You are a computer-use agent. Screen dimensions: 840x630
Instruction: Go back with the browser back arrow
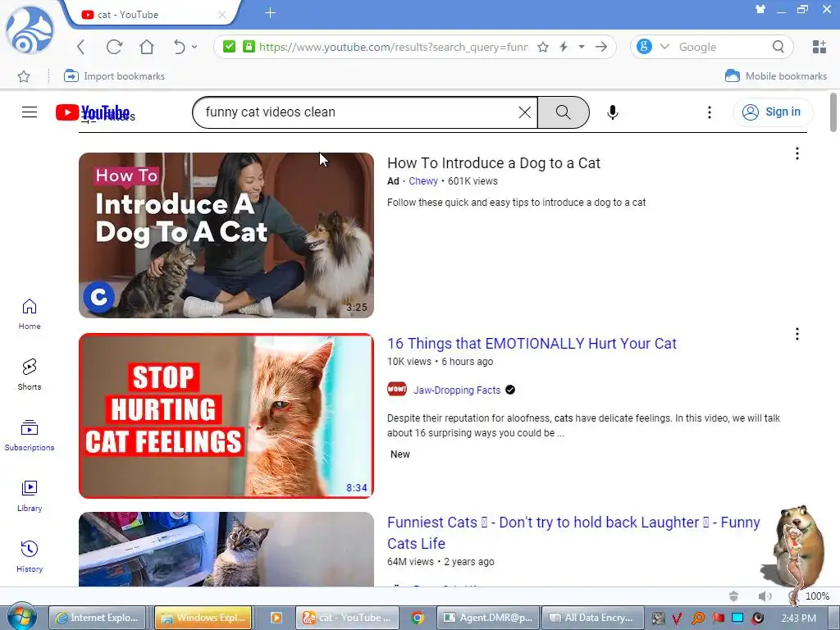point(81,47)
